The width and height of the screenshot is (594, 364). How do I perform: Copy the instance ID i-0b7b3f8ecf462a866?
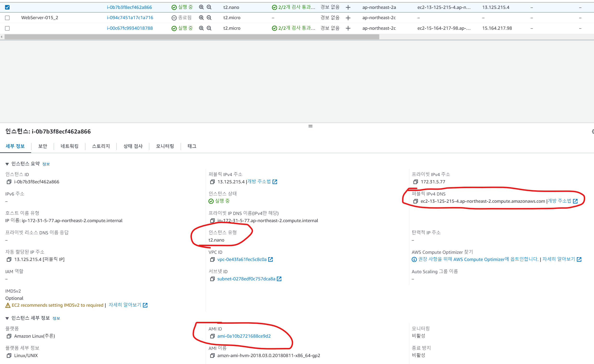9,182
